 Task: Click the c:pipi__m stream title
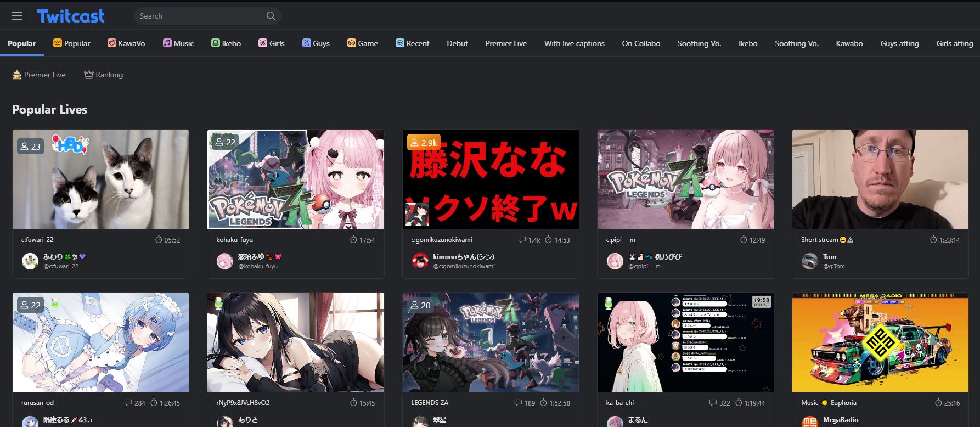[x=621, y=240]
